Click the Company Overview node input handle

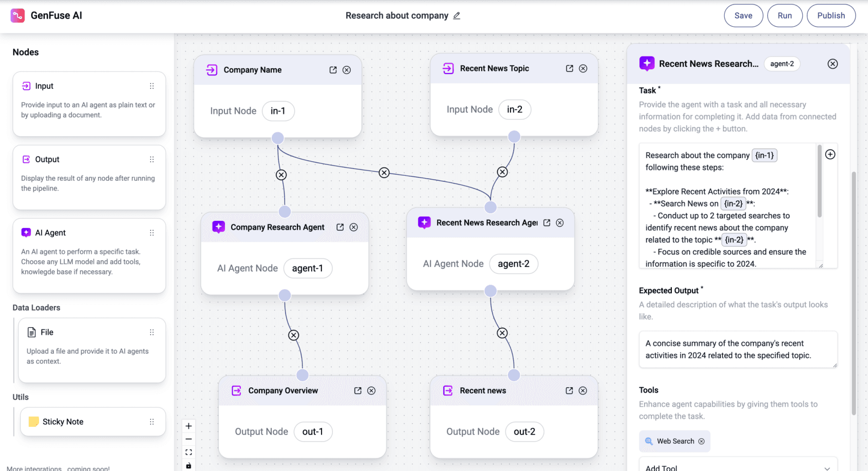[x=303, y=375]
